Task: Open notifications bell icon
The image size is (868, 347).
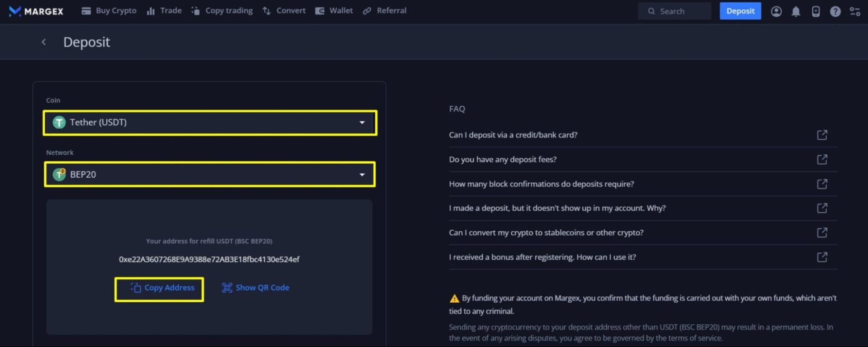Action: pyautogui.click(x=796, y=11)
